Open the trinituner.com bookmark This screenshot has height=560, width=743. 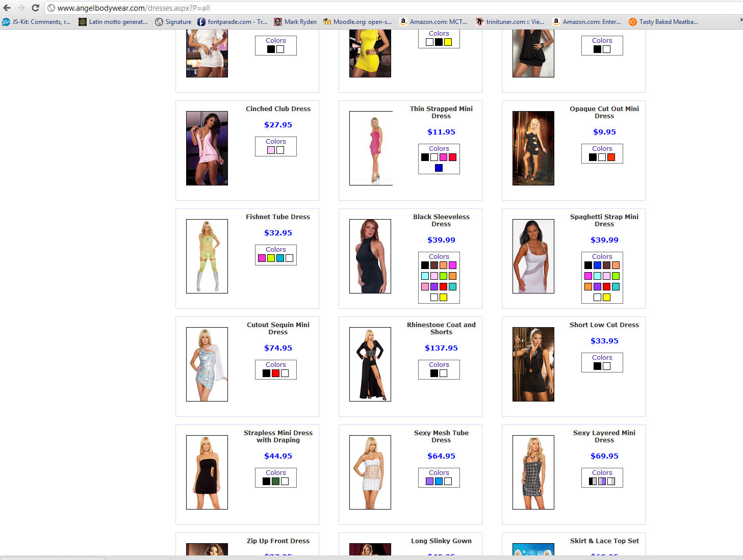tap(510, 22)
